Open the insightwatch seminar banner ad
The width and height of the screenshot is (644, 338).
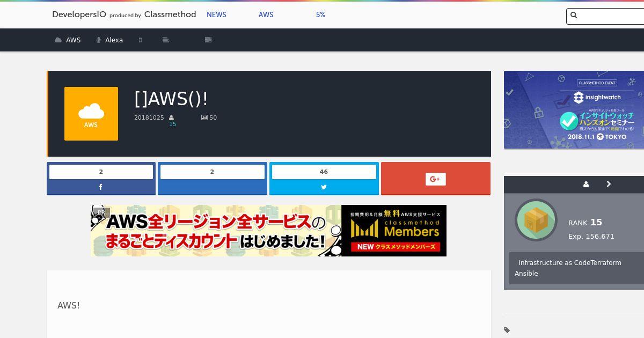(x=574, y=110)
